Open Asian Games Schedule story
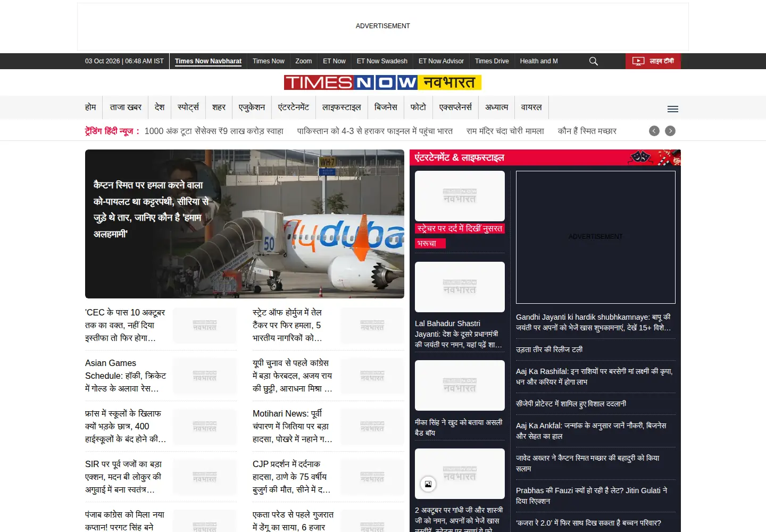This screenshot has height=532, width=766. [x=126, y=376]
